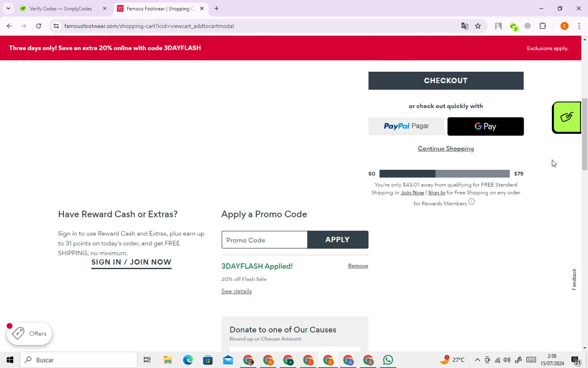Click the free shipping progress bar
The height and width of the screenshot is (368, 588).
445,173
